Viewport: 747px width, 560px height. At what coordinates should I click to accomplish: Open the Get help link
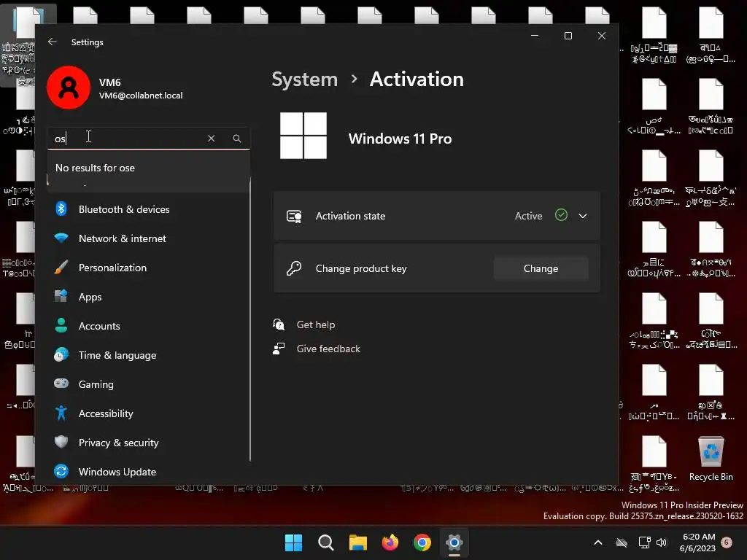pos(315,324)
